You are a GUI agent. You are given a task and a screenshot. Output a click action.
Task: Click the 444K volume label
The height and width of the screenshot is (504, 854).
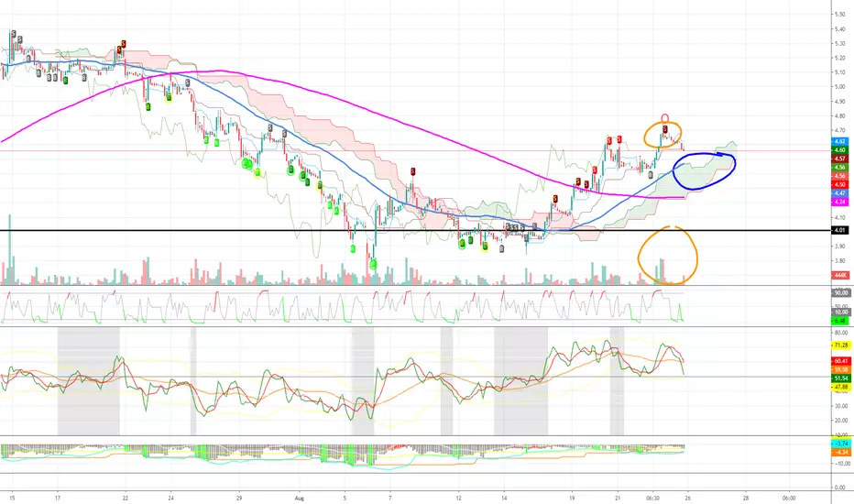[840, 276]
